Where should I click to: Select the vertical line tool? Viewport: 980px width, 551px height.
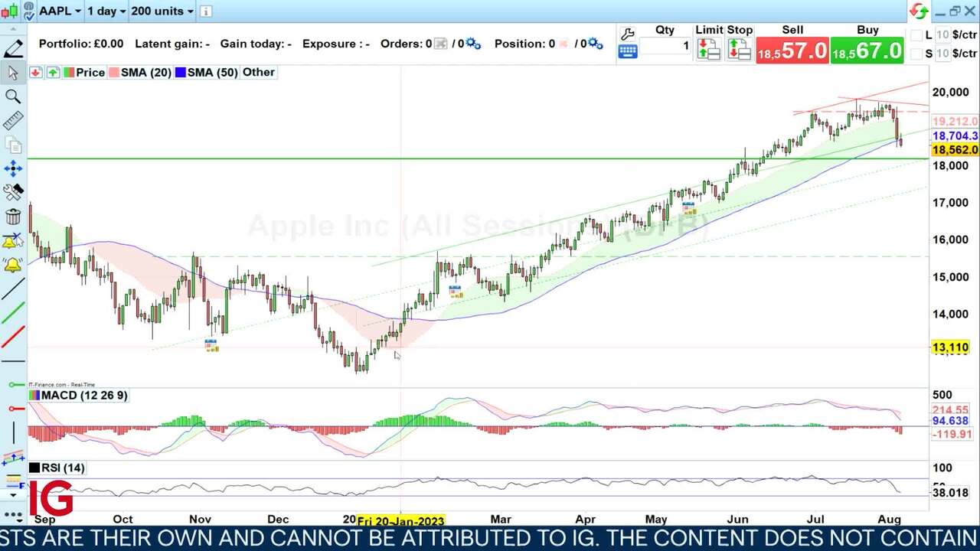pyautogui.click(x=13, y=432)
